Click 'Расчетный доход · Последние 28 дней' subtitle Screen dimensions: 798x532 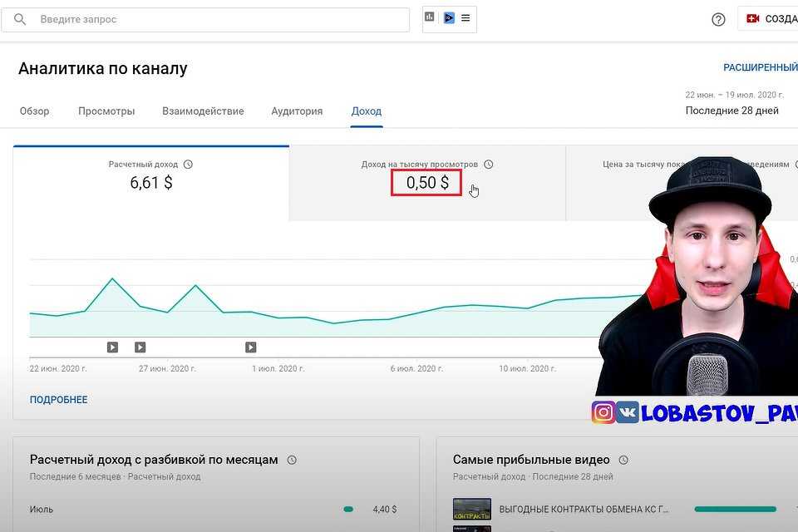click(533, 476)
